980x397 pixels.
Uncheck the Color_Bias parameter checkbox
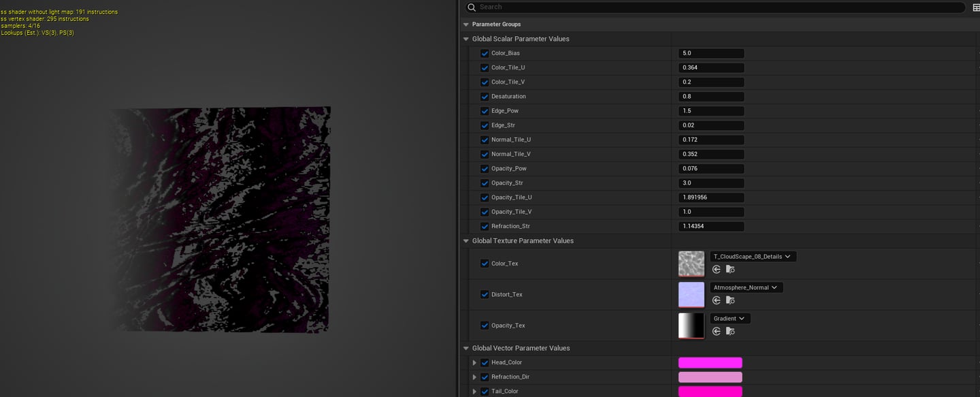point(485,53)
